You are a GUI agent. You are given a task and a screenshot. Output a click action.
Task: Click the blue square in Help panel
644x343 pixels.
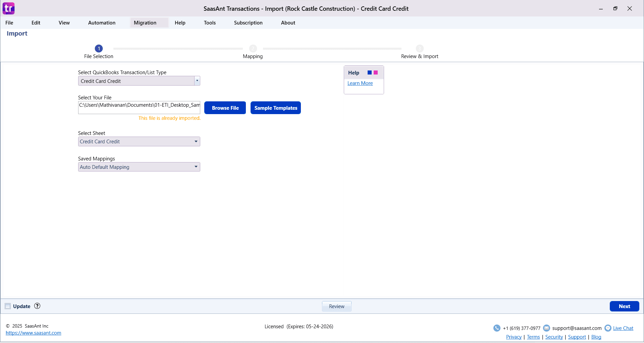pos(370,72)
